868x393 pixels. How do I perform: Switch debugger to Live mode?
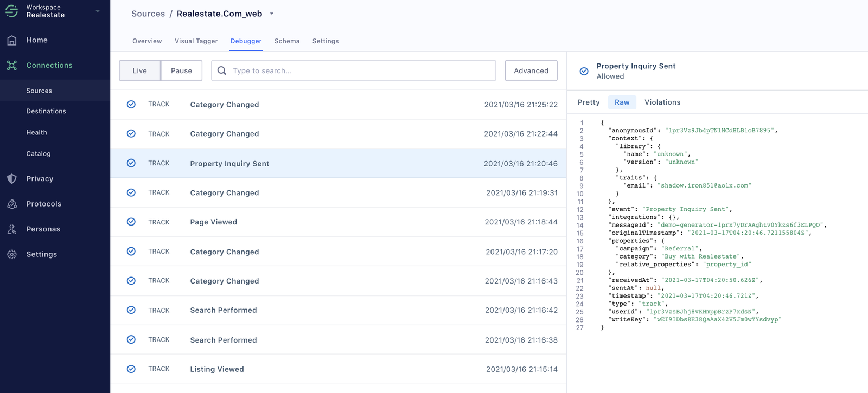click(140, 70)
